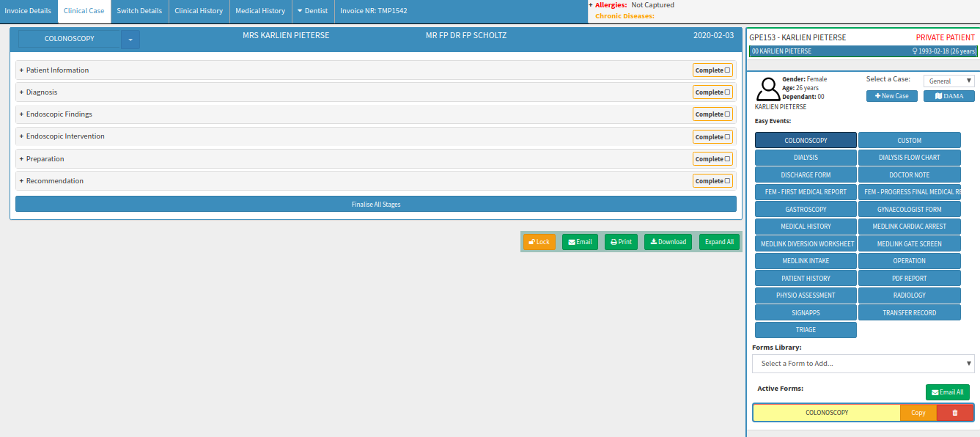This screenshot has height=437, width=980.
Task: Click the Download button
Action: (668, 242)
